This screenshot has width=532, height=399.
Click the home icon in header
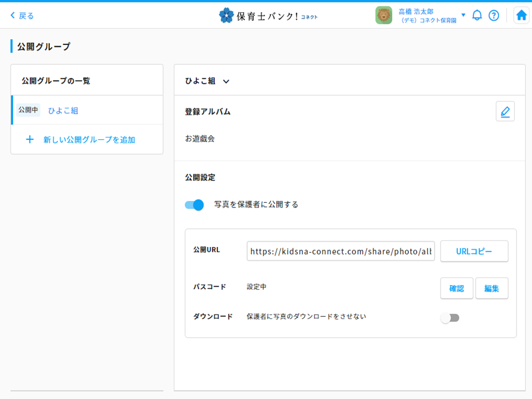click(521, 15)
